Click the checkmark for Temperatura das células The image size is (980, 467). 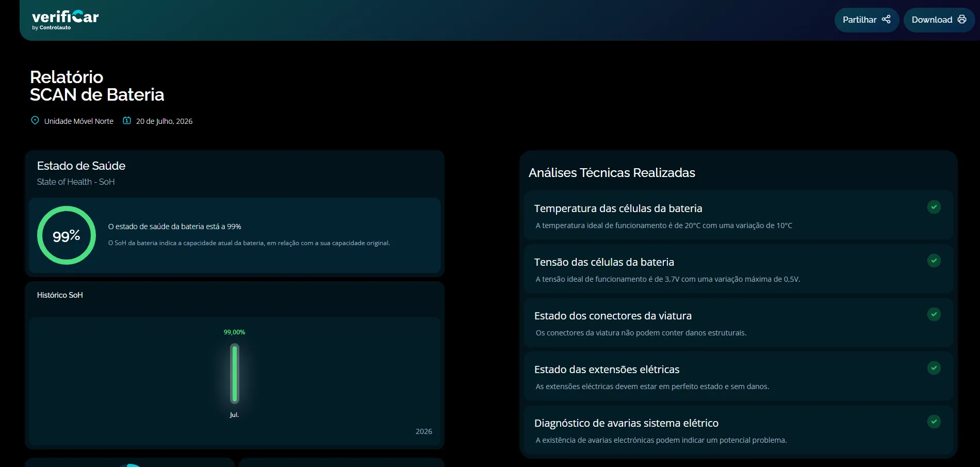(x=934, y=207)
